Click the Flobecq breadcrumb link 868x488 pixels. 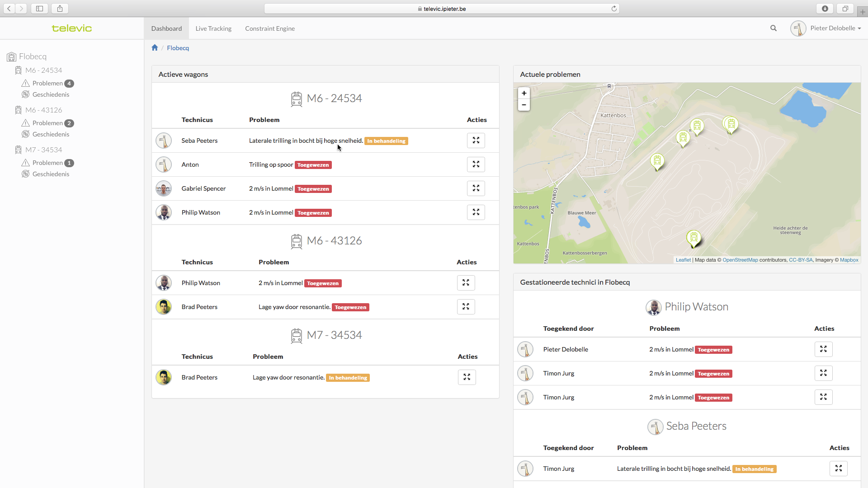pyautogui.click(x=178, y=48)
